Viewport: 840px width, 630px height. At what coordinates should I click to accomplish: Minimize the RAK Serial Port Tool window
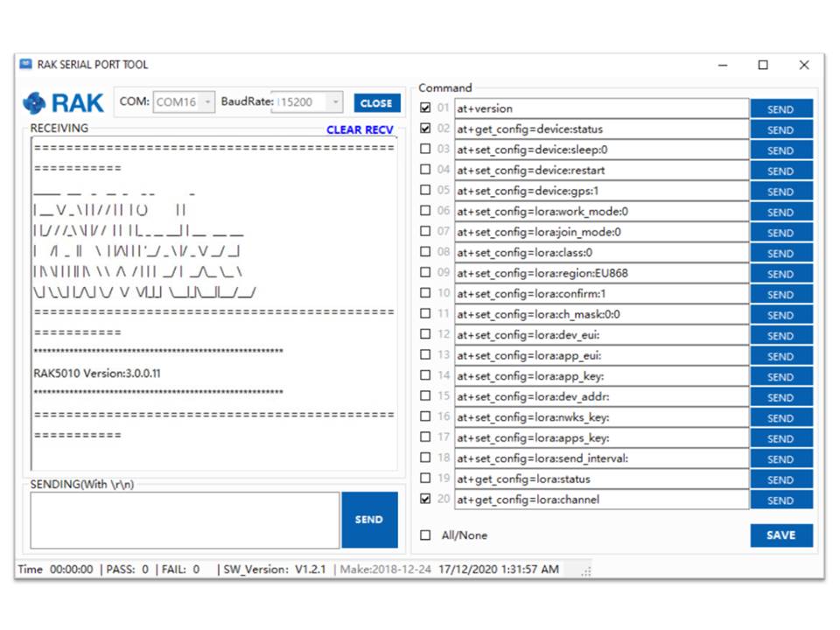tap(723, 65)
